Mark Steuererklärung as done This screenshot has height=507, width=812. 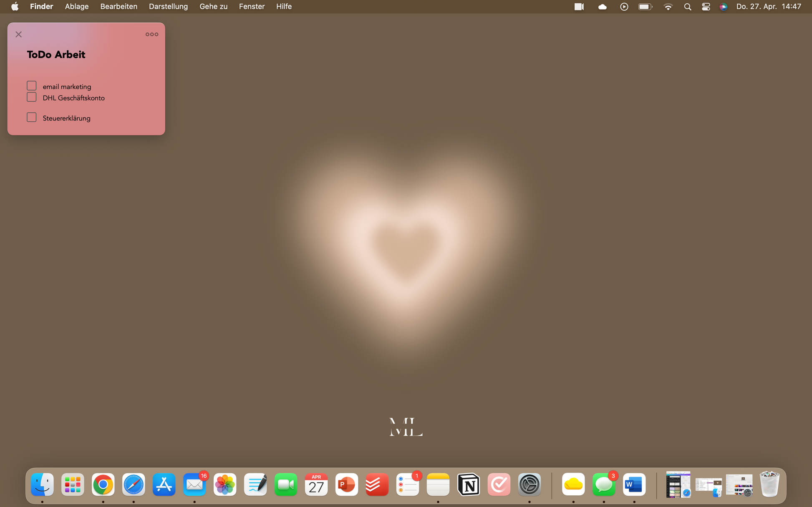(x=32, y=118)
